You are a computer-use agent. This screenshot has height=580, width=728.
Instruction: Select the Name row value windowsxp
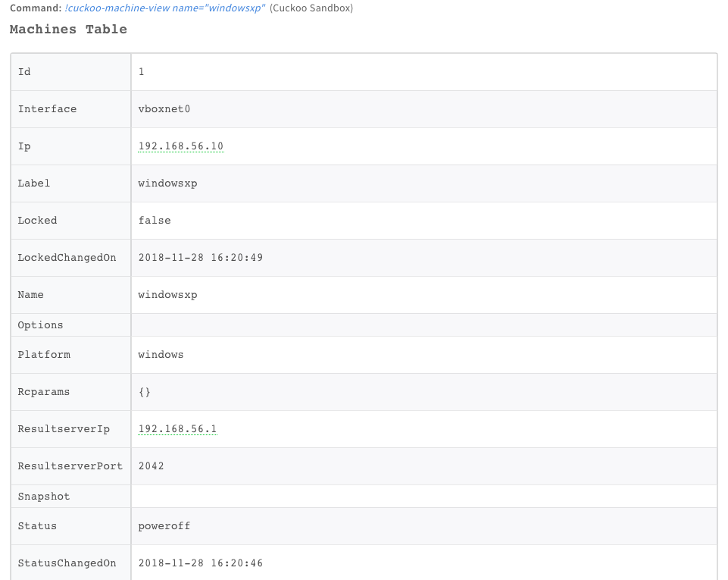click(x=167, y=295)
